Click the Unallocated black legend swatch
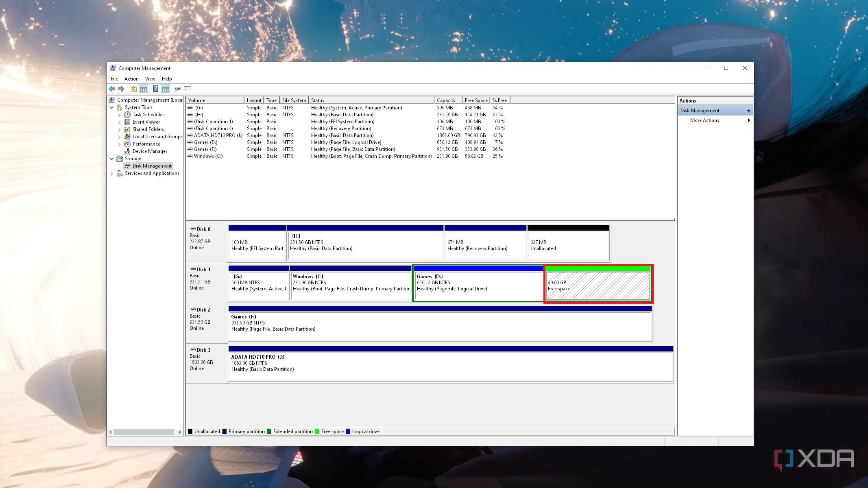Viewport: 868px width, 488px height. click(190, 431)
